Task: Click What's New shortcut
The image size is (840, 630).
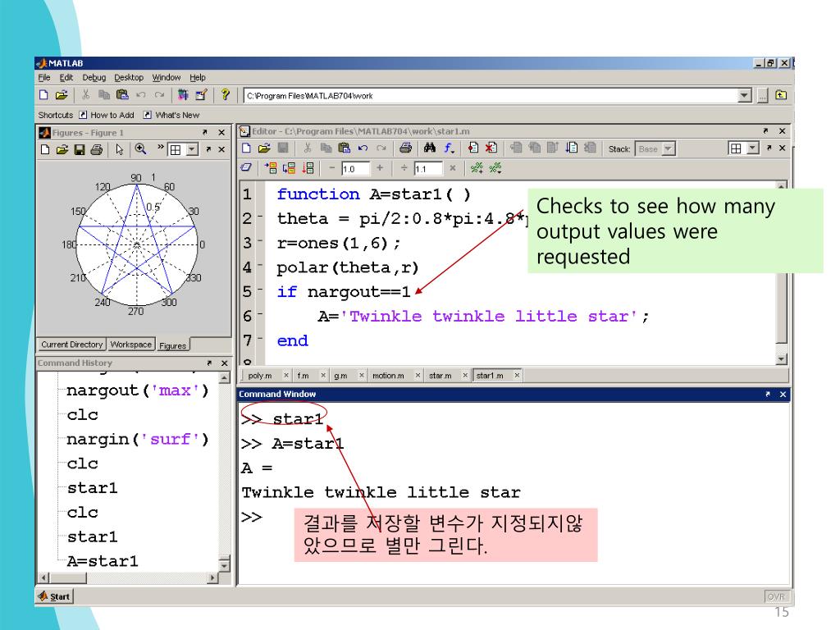Action: [171, 115]
